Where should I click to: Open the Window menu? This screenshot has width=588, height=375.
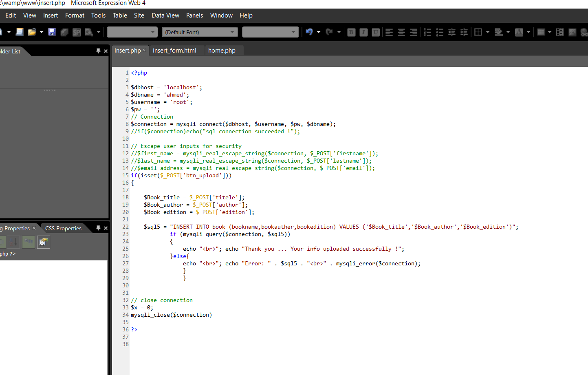click(221, 15)
